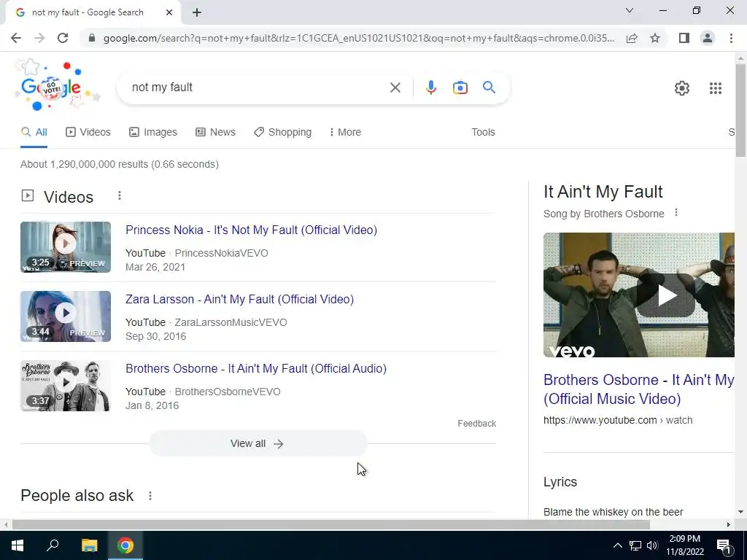
Task: Play the Brothers Osborne audio thumbnail
Action: click(x=65, y=386)
